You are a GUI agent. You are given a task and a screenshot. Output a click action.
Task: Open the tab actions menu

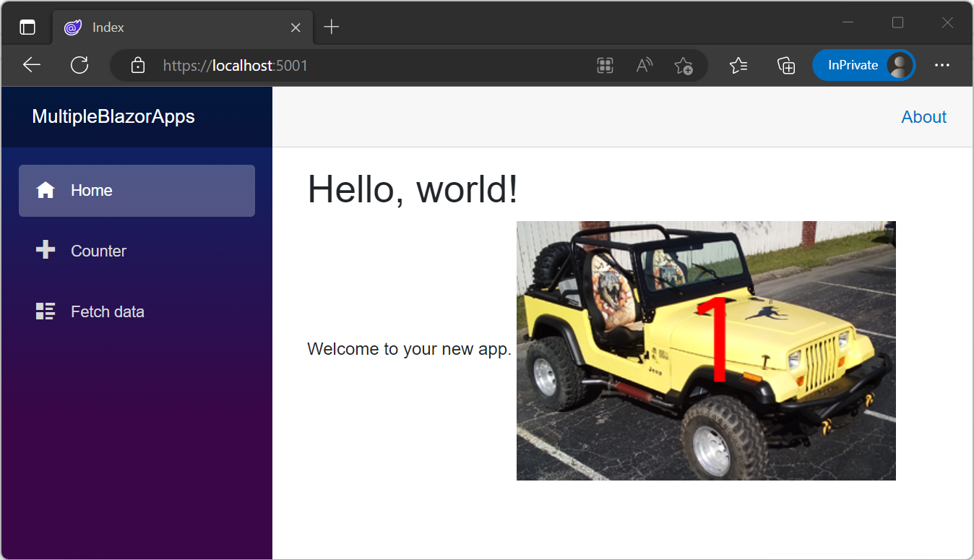[x=27, y=27]
